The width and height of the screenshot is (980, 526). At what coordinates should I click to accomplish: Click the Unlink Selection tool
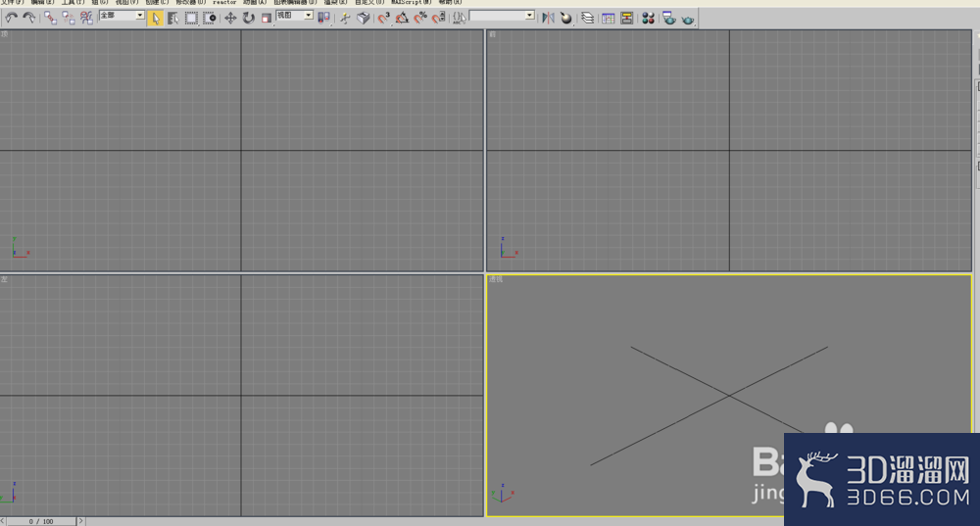click(69, 18)
